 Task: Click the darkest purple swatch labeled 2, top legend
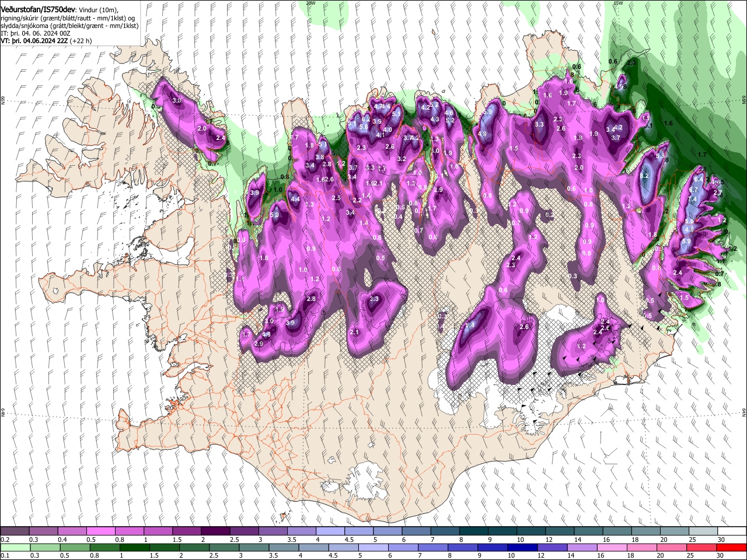pyautogui.click(x=215, y=531)
